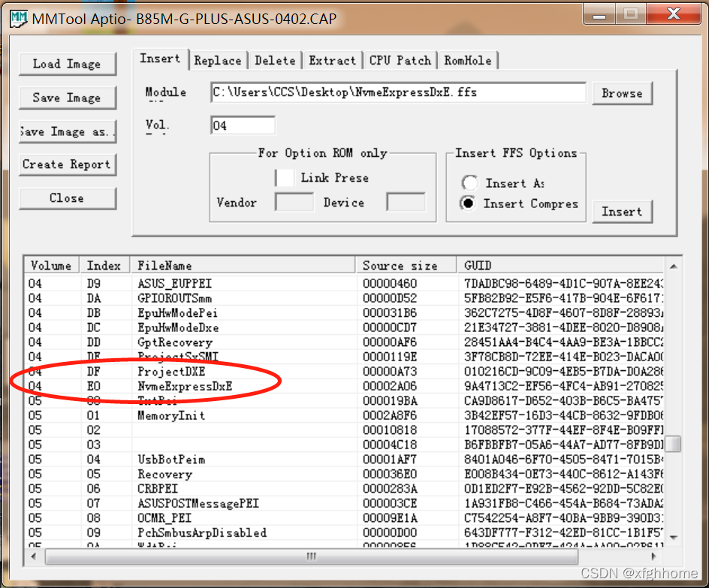Click the horizontal scrollbar thumb
Screen dimensions: 709x588
click(312, 556)
